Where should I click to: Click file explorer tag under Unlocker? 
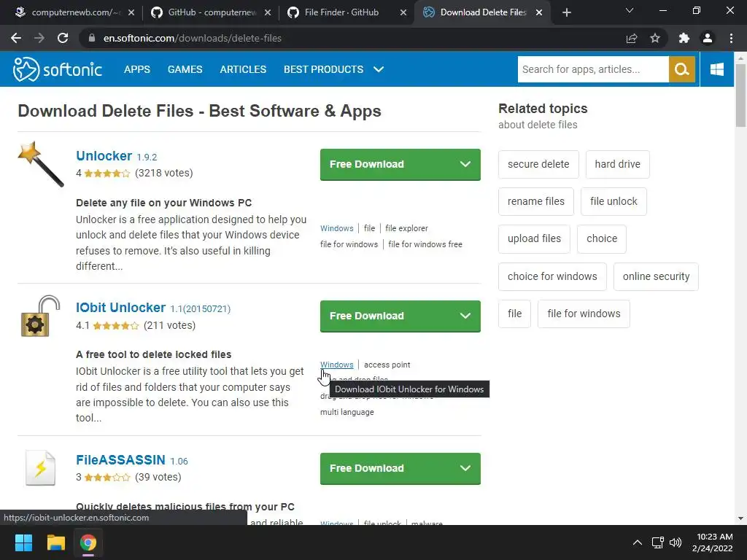pyautogui.click(x=406, y=228)
